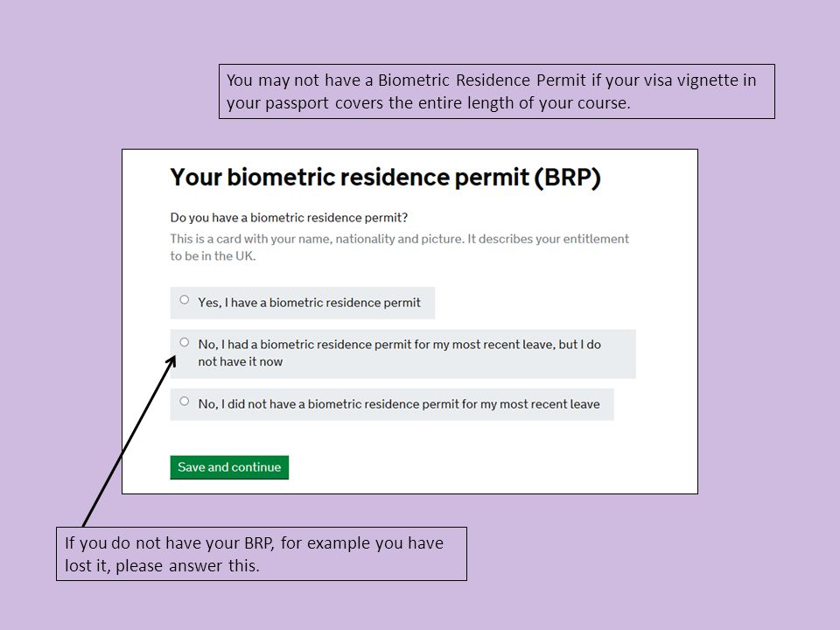The image size is (840, 630).
Task: Click the middle of the black arrow line
Action: click(129, 442)
